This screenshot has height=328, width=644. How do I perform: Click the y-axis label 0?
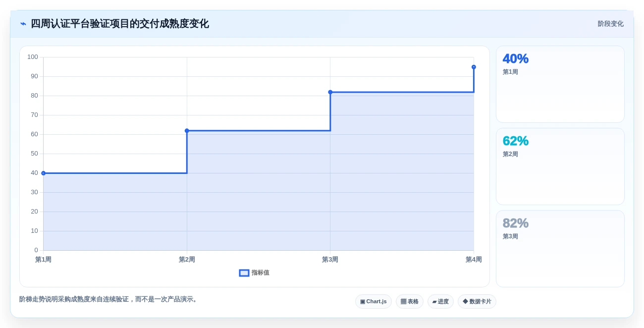coord(36,250)
